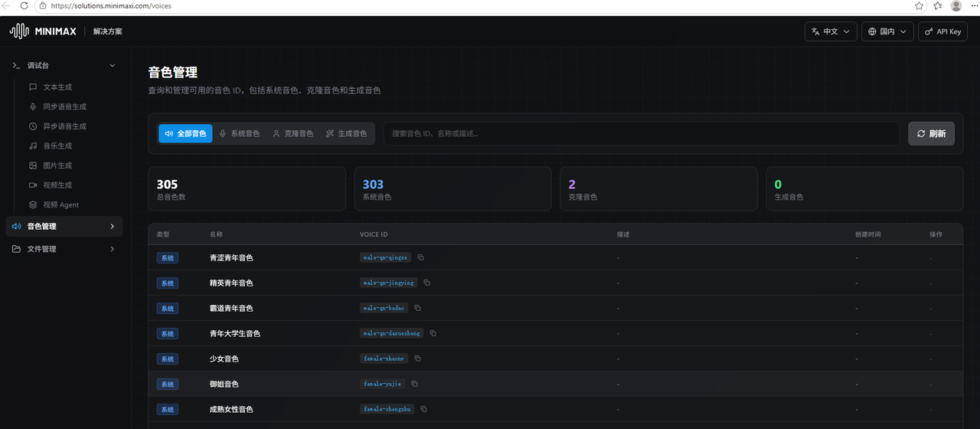Click the 青年大学生音色 voice name
Image resolution: width=980 pixels, height=429 pixels.
pyautogui.click(x=235, y=333)
